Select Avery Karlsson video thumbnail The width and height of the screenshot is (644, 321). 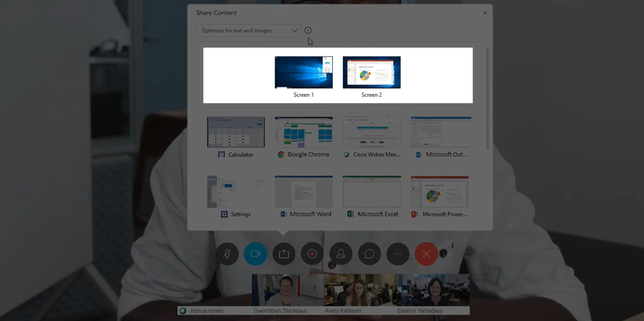360,290
